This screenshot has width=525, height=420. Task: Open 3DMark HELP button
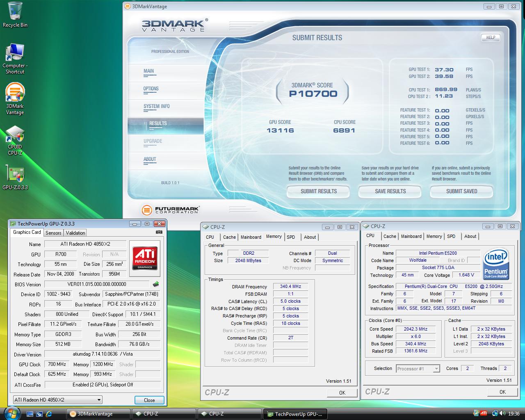tap(491, 37)
